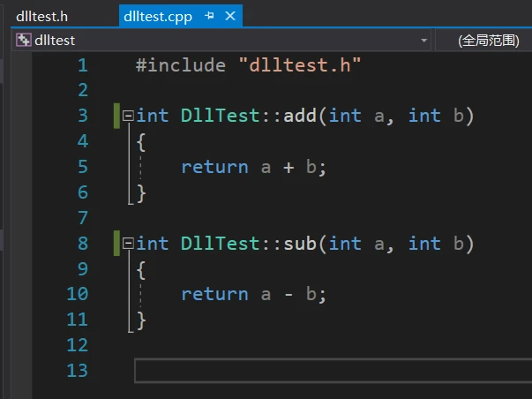Switch to the dlltest.h tab
Screen dimensions: 532x399
click(x=42, y=15)
